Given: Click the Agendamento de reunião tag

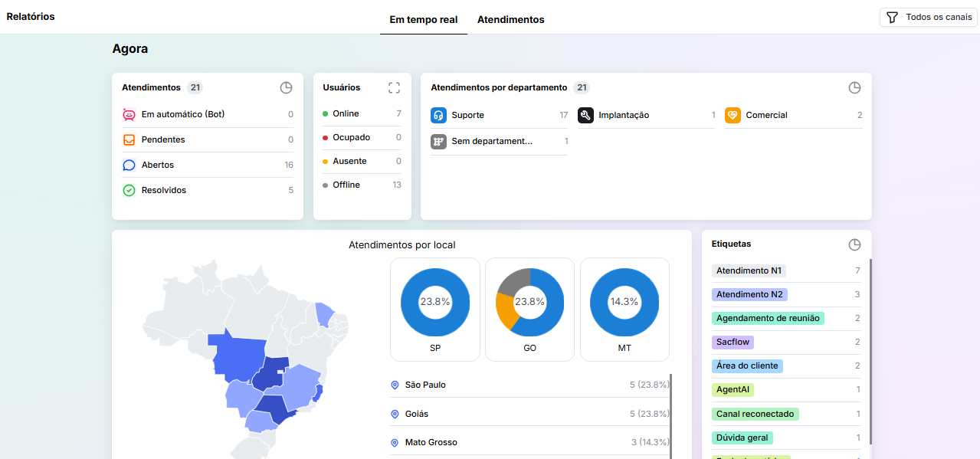Looking at the screenshot, I should pyautogui.click(x=768, y=318).
